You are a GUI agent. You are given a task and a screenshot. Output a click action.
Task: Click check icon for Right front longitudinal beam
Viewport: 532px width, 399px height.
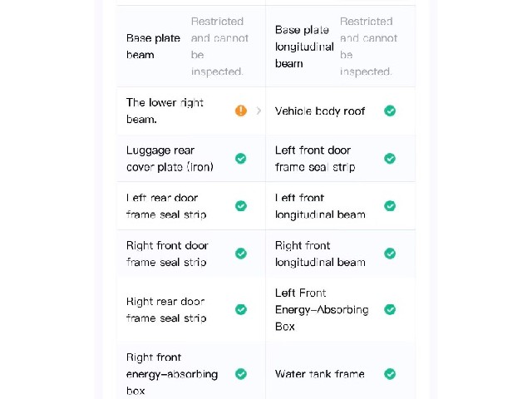point(390,254)
